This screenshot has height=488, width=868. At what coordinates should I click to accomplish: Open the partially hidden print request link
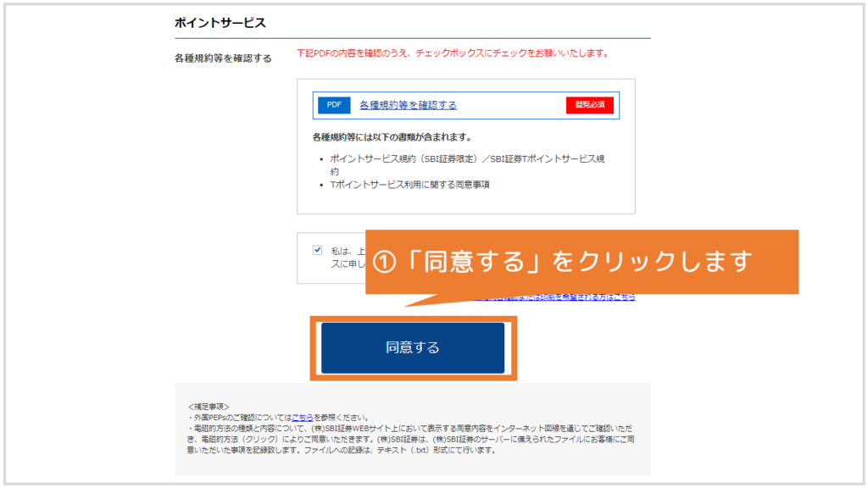click(x=554, y=297)
